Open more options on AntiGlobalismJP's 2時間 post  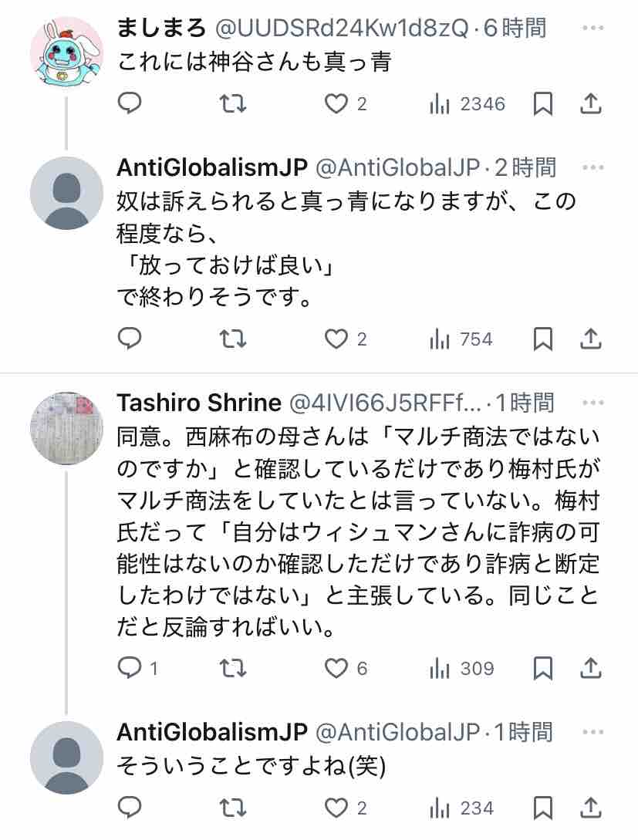(593, 167)
